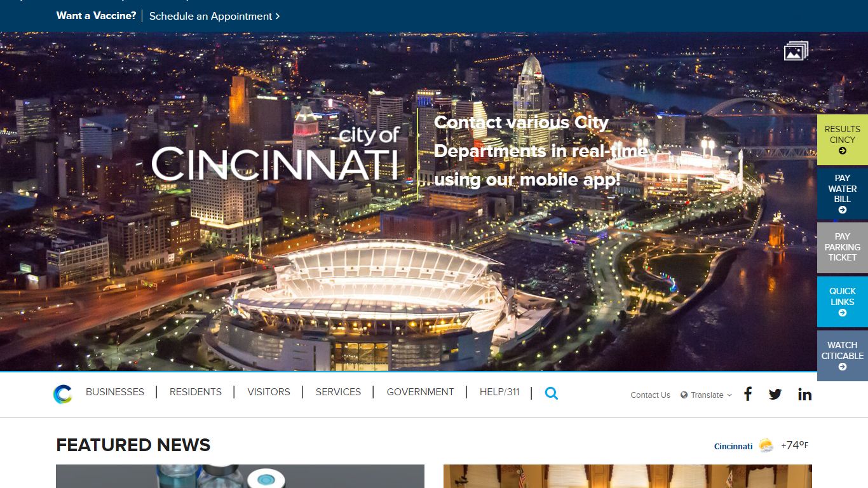Click the globe icon beside Translate
Screen dimensions: 868x488
coord(684,395)
